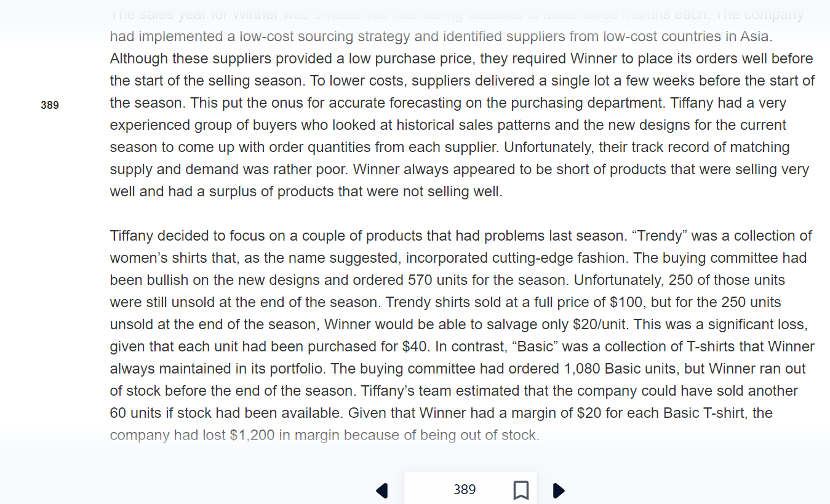The image size is (830, 504).
Task: Advance to the next page arrow
Action: click(559, 490)
